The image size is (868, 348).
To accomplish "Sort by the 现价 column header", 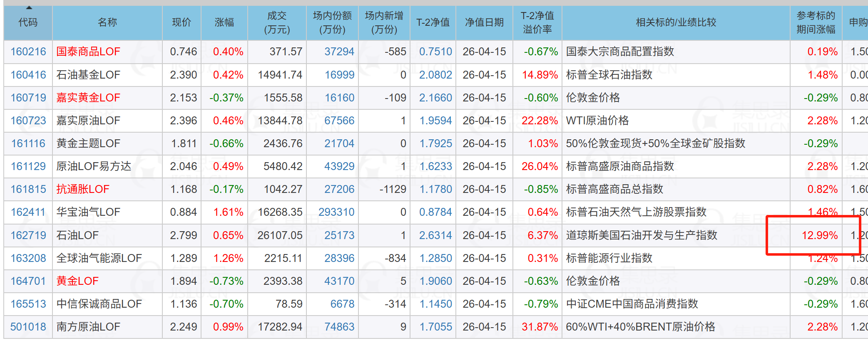I will pos(182,22).
